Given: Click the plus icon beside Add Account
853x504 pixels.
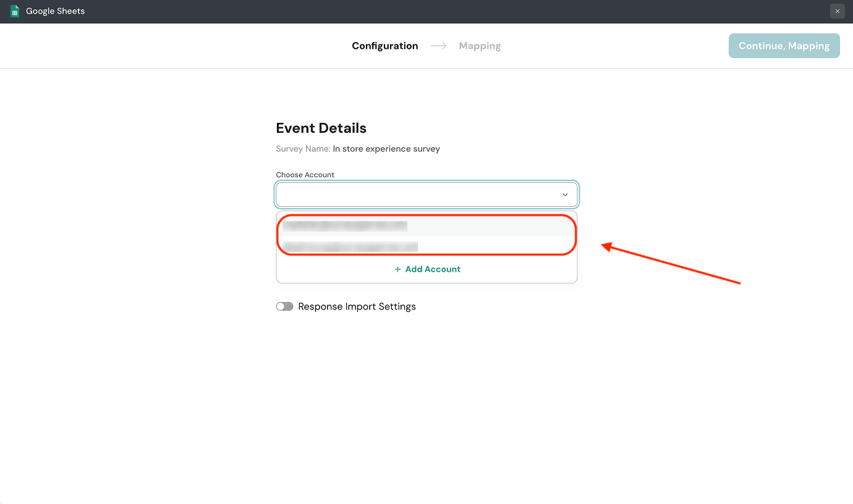Looking at the screenshot, I should pos(397,269).
